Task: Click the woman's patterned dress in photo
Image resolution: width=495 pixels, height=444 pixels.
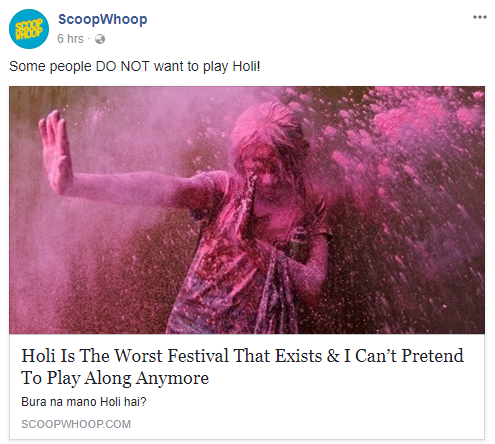Action: [227, 283]
